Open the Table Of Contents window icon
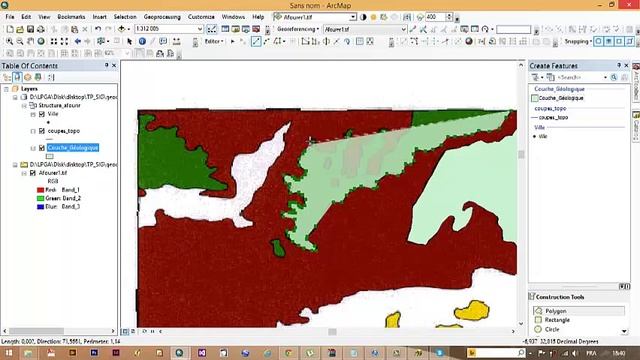This screenshot has width=640, height=360. tap(225, 29)
